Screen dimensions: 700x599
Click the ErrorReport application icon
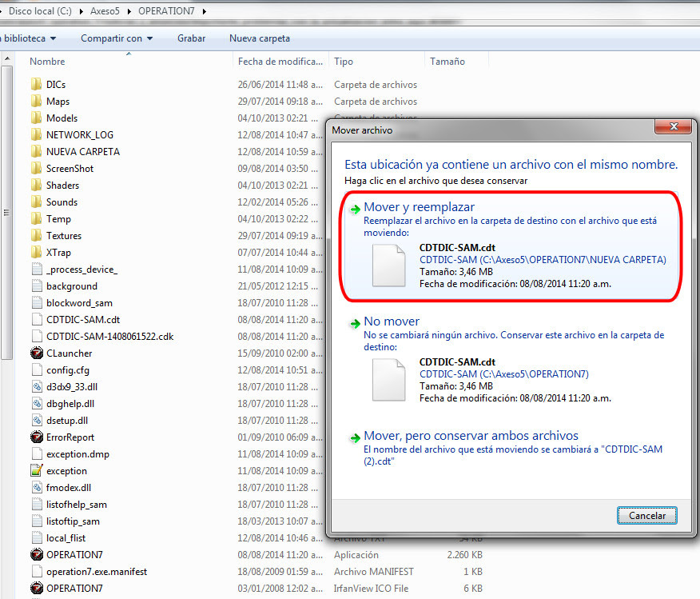(37, 437)
